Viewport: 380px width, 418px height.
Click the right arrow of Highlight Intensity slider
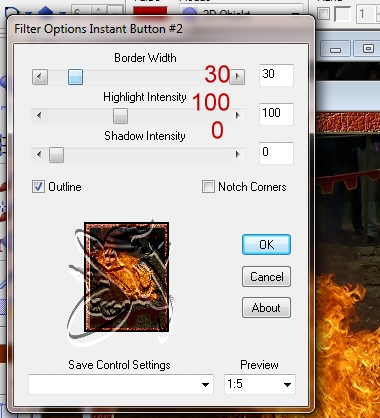237,116
